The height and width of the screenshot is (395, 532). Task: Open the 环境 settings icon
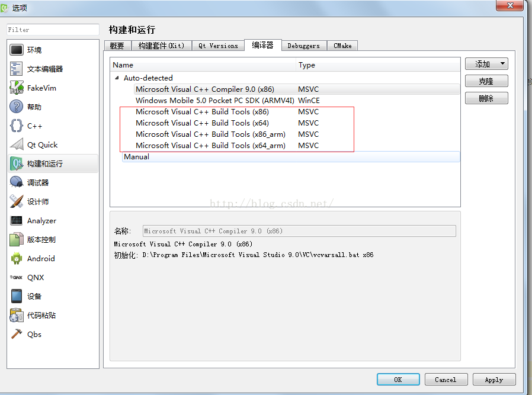click(x=16, y=50)
